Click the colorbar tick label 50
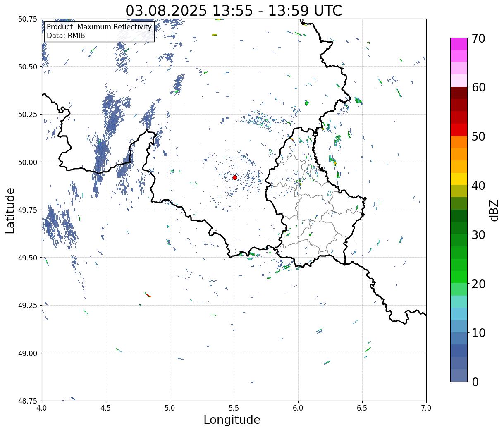This screenshot has width=504, height=430. pyautogui.click(x=478, y=136)
